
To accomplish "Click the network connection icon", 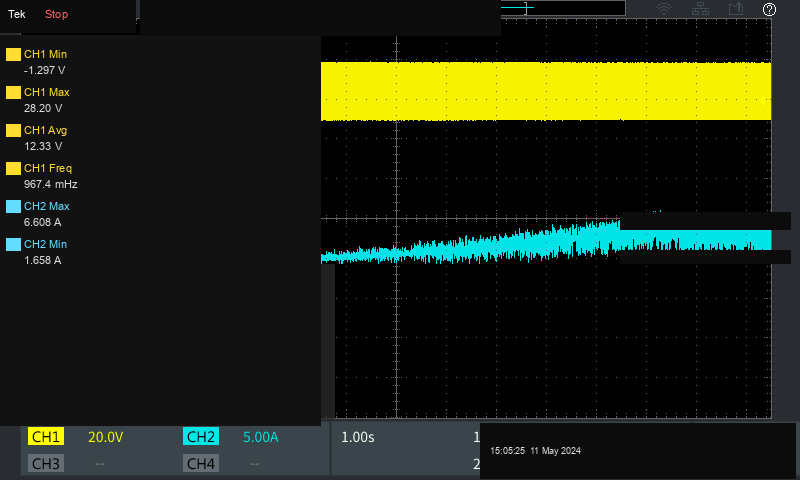I will (700, 9).
